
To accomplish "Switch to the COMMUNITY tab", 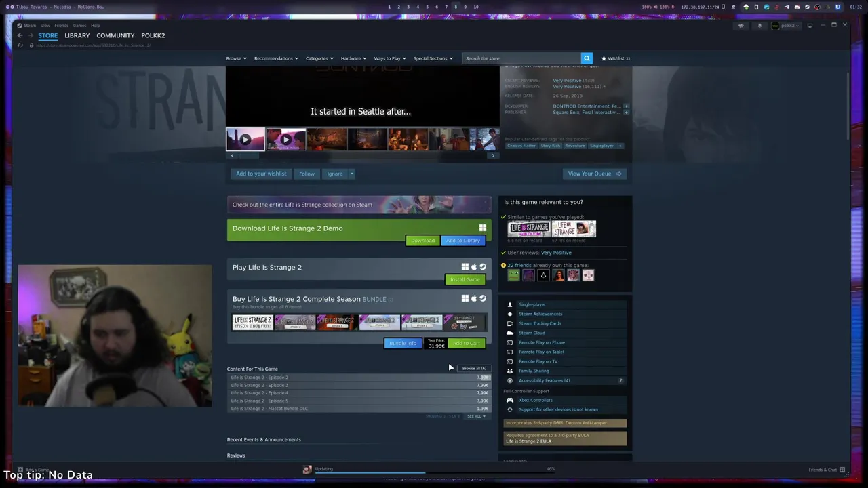I will (x=115, y=35).
